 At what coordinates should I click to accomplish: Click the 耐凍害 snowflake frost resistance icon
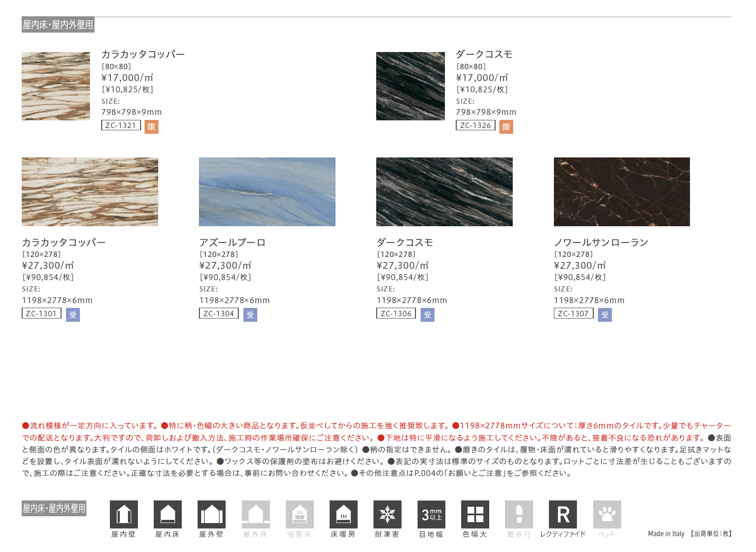click(x=387, y=514)
